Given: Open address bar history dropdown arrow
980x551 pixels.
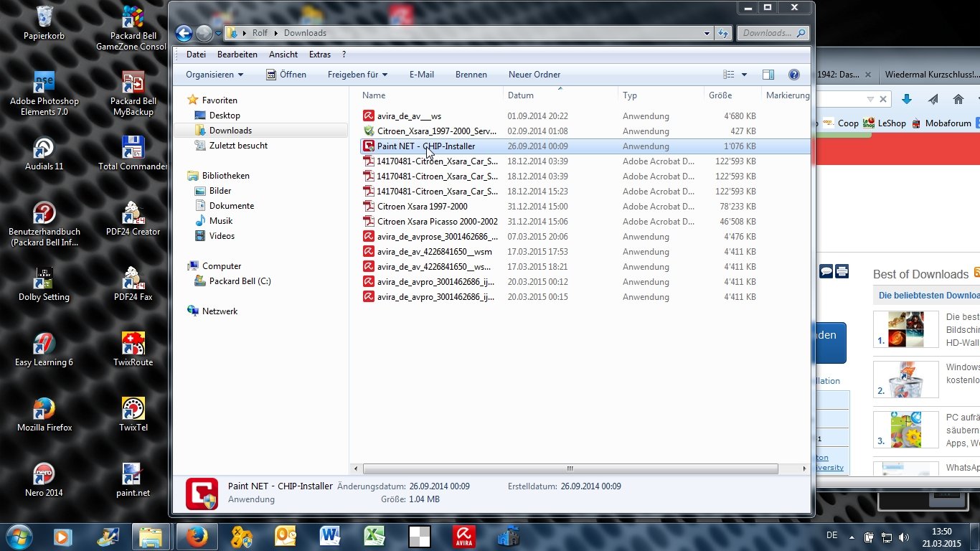Looking at the screenshot, I should coord(708,33).
